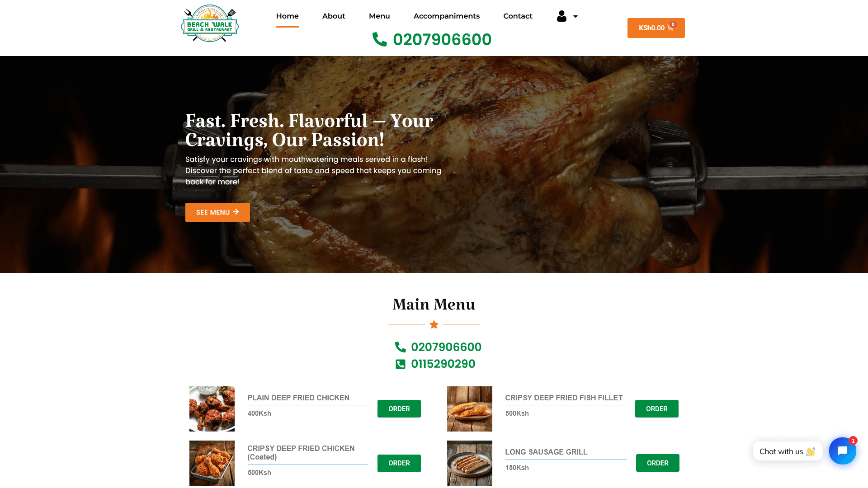Open the Contact page link
This screenshot has height=488, width=868.
coord(518,16)
